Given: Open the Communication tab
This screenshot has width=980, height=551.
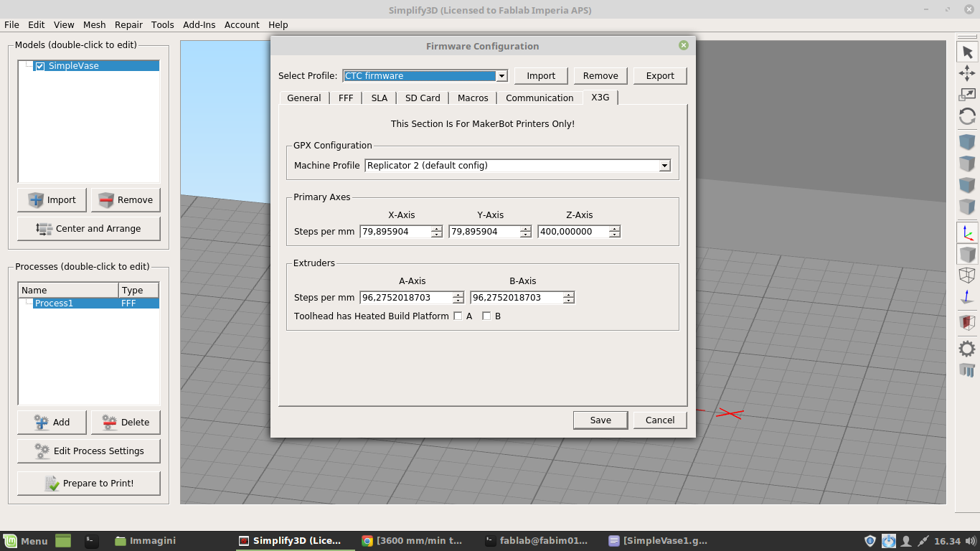Looking at the screenshot, I should pos(540,98).
